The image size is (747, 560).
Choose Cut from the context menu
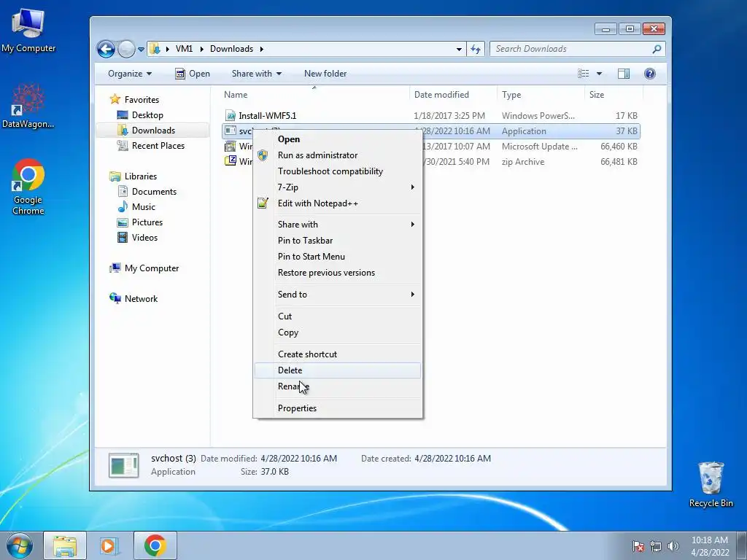(x=337, y=316)
